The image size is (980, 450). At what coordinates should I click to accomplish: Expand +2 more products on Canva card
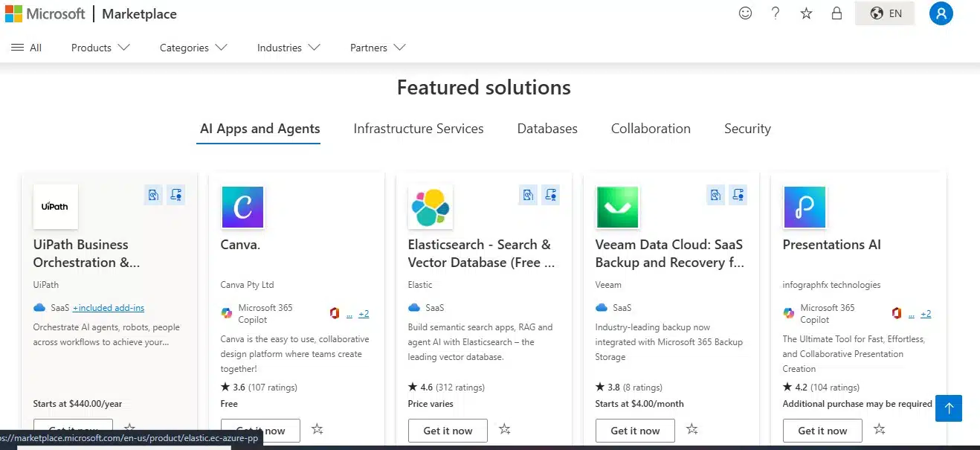pos(364,314)
